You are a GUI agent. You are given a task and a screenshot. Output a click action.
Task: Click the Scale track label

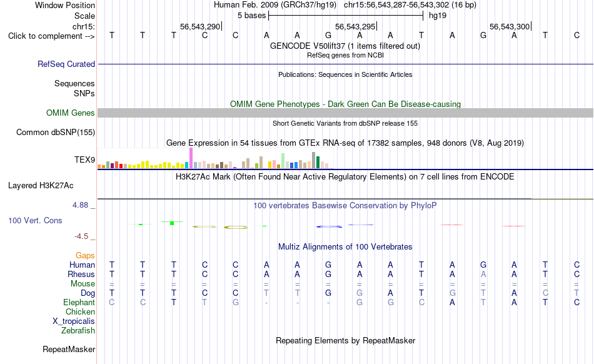(84, 16)
